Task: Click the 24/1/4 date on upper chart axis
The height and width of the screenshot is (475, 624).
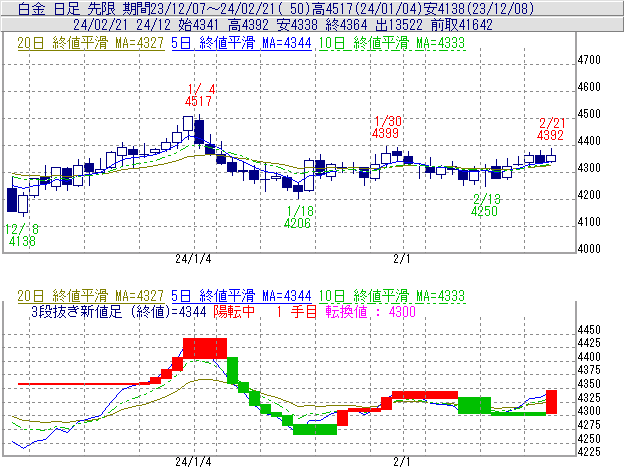Action: pos(193,259)
